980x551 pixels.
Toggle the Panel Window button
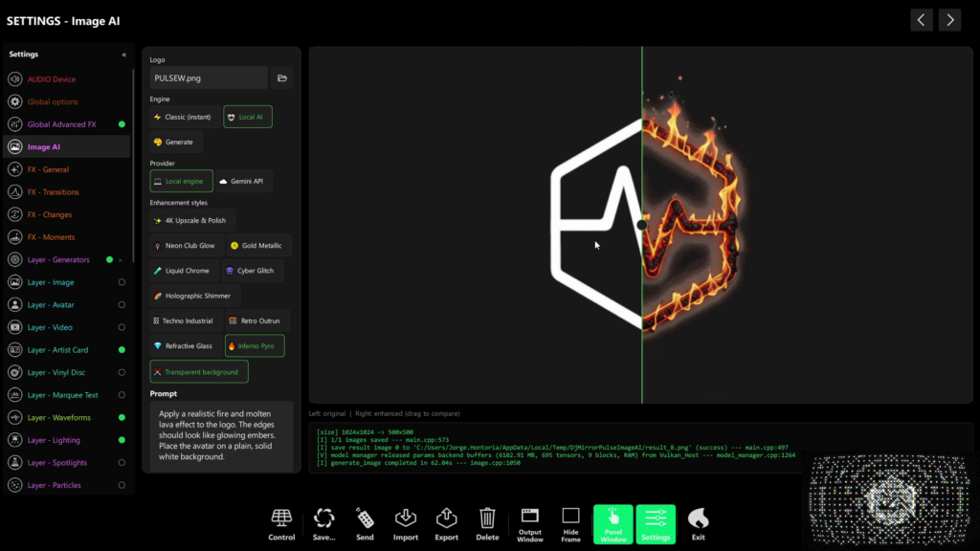coord(613,524)
